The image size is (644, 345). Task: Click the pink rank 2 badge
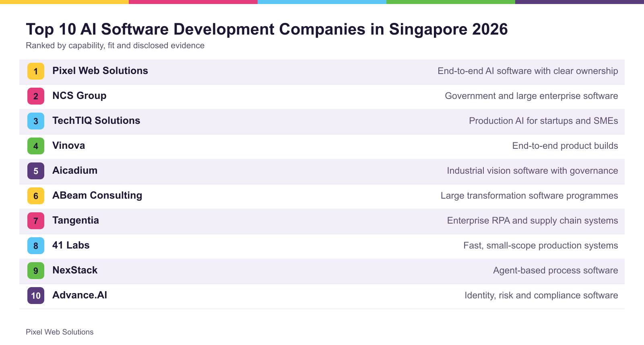pyautogui.click(x=36, y=96)
